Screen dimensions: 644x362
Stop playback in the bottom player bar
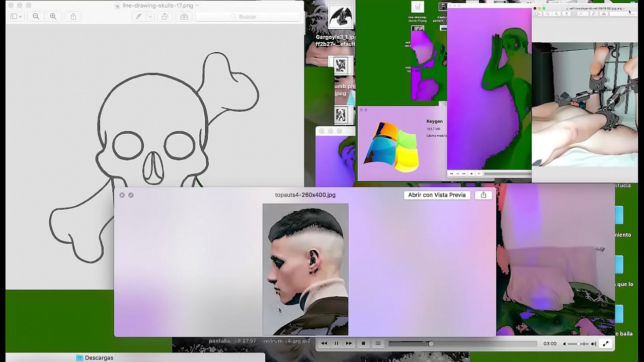[x=363, y=343]
